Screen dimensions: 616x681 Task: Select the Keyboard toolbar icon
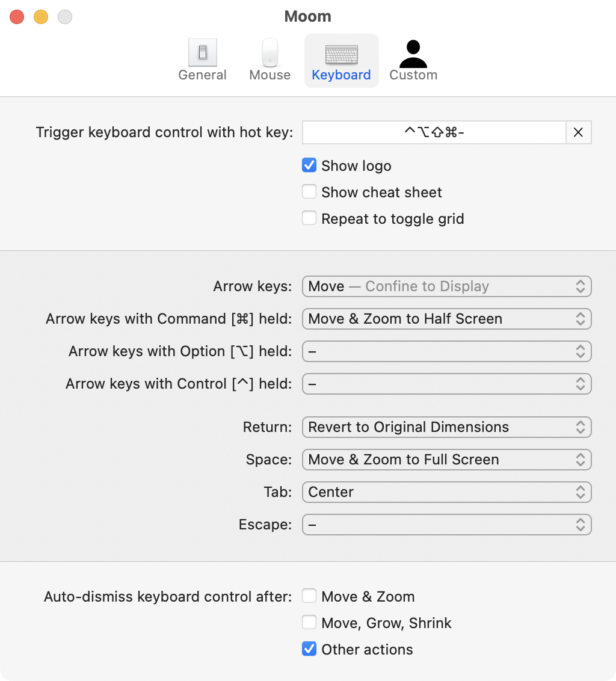(x=341, y=60)
